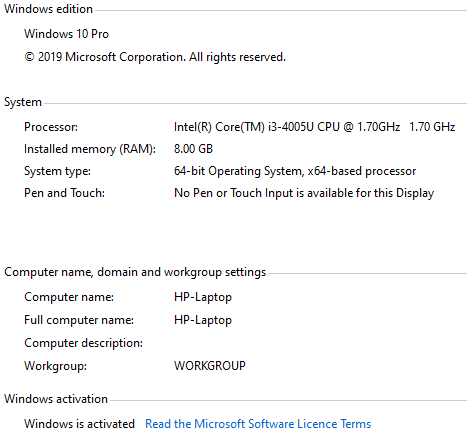Select the '8.00 GB' memory value
The image size is (467, 440).
(193, 149)
